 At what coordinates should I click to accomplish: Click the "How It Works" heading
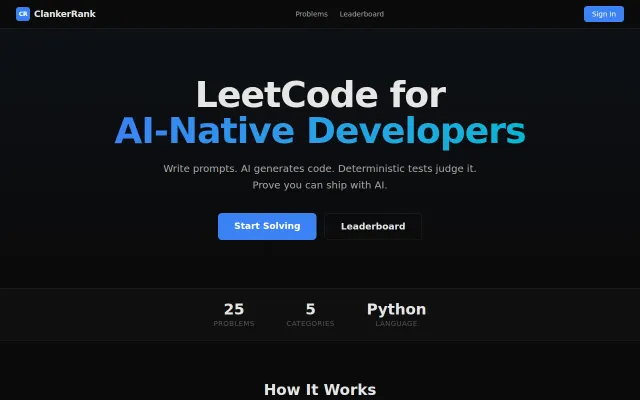320,389
